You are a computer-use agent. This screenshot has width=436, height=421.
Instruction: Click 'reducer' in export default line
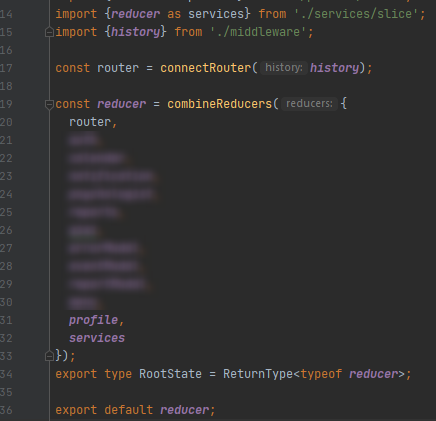coord(184,410)
